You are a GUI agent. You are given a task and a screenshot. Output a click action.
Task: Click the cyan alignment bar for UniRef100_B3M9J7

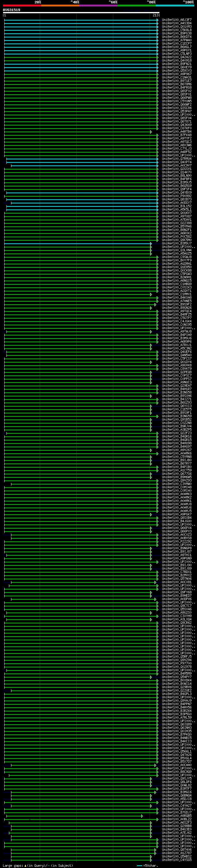(x=78, y=243)
